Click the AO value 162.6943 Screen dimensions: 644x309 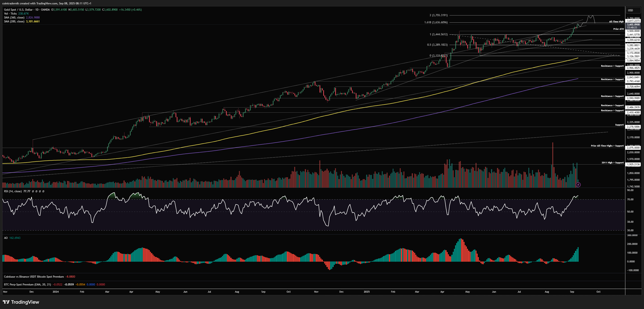(15, 238)
